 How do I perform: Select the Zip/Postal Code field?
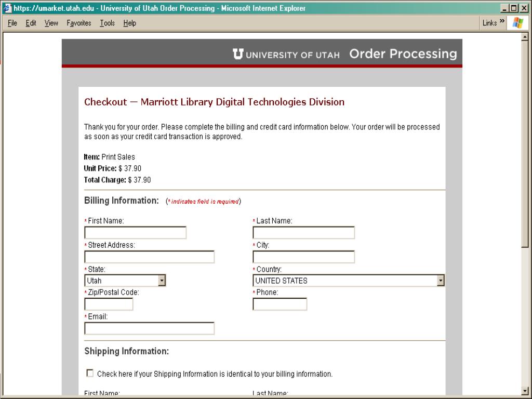click(x=109, y=304)
